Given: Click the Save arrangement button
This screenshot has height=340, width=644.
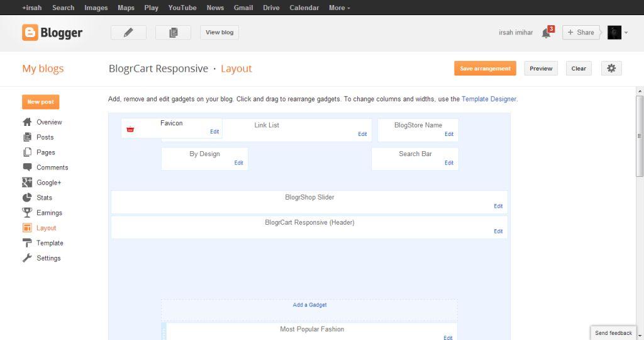Looking at the screenshot, I should [485, 68].
